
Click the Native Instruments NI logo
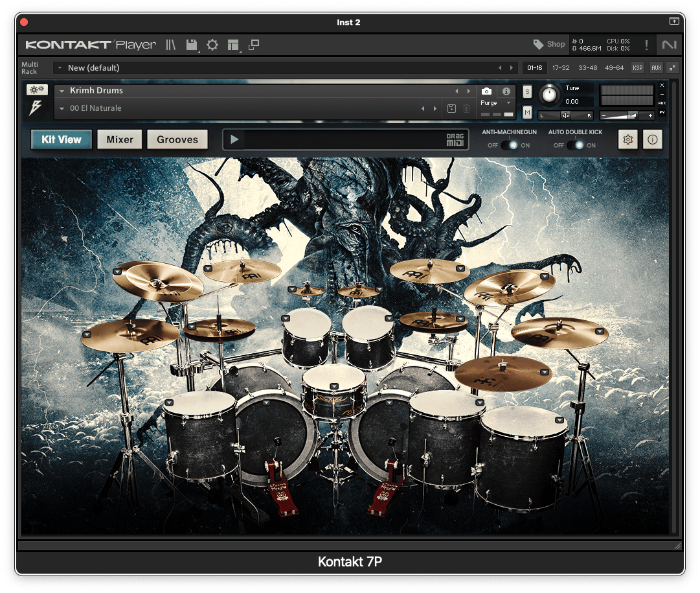(669, 45)
